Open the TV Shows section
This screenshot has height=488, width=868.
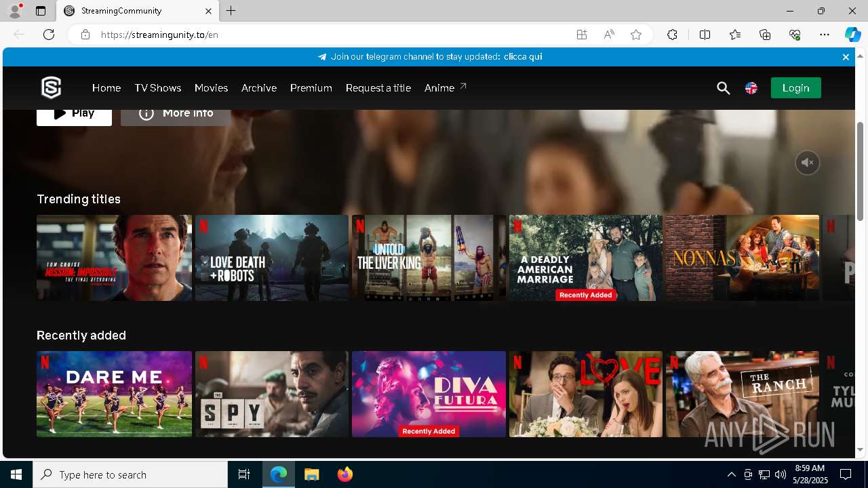157,88
